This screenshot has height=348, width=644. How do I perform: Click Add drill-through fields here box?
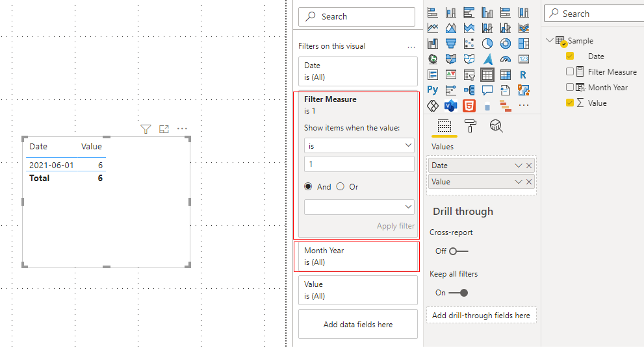click(x=482, y=315)
